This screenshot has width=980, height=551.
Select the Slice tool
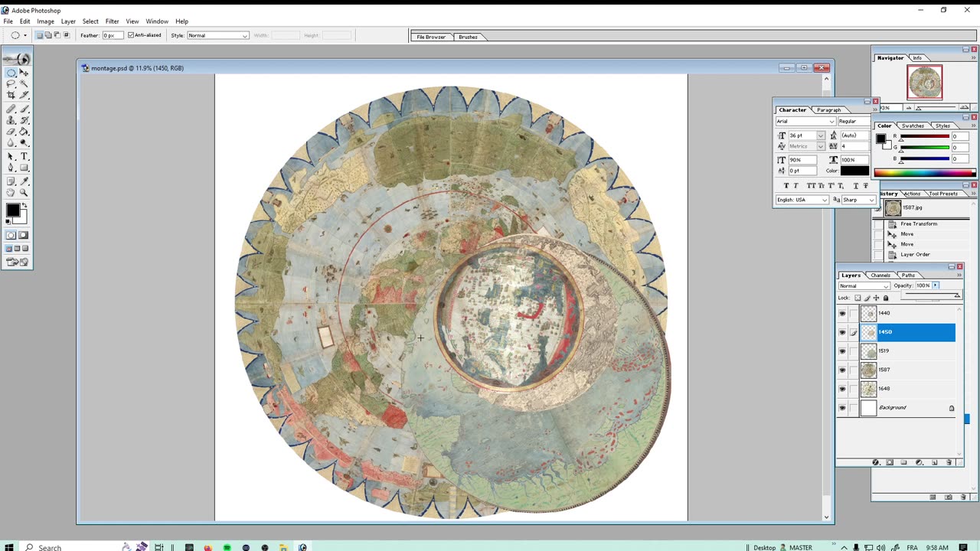point(24,95)
